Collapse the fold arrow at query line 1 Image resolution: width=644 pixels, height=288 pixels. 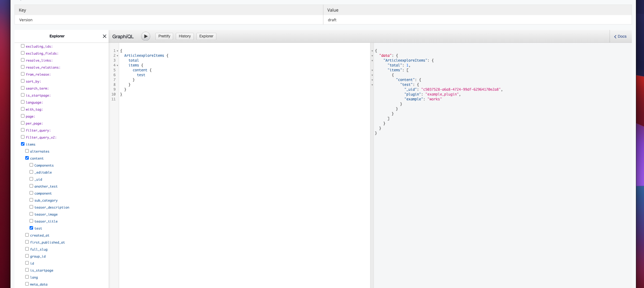[117, 51]
